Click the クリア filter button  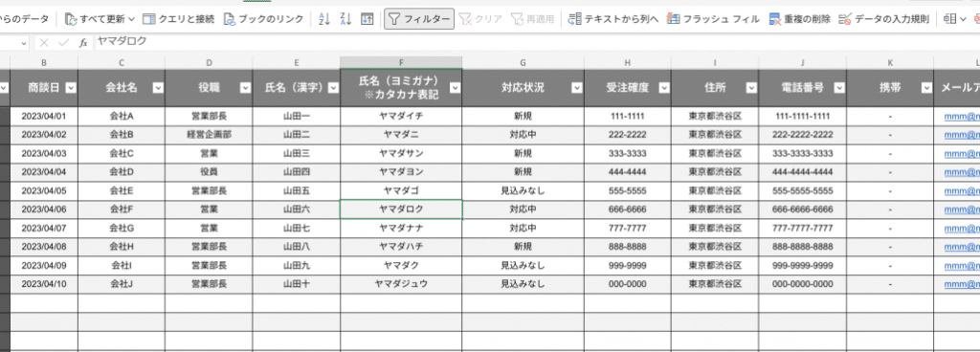pyautogui.click(x=480, y=19)
